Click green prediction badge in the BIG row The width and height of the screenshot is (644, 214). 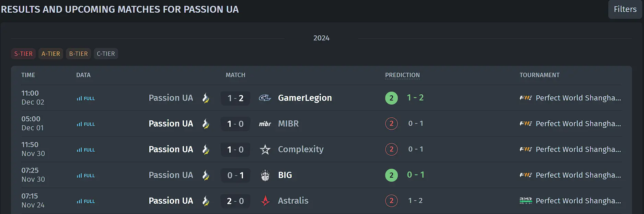(391, 175)
